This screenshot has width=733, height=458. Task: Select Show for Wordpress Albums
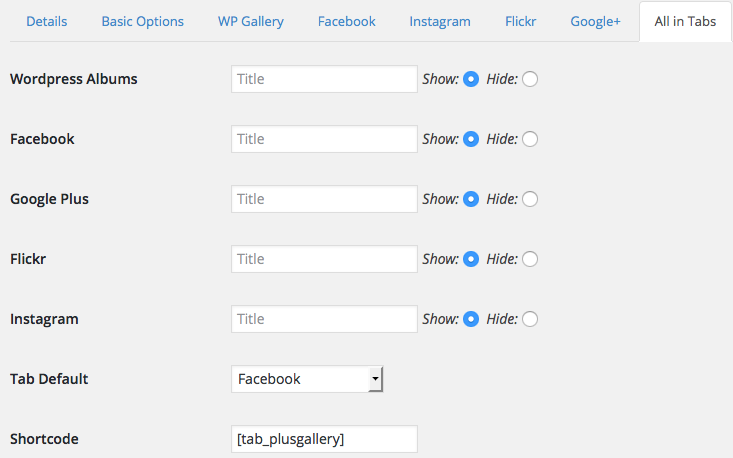(471, 79)
